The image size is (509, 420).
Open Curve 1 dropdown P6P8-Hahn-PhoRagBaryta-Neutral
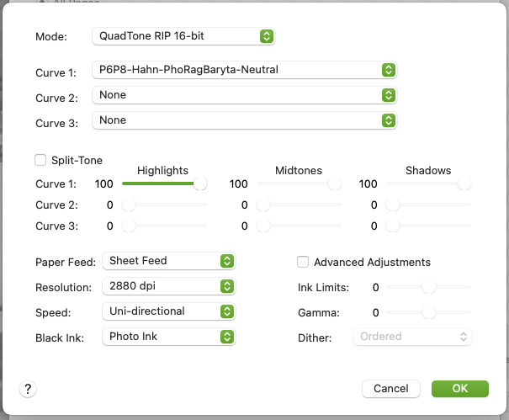(245, 70)
